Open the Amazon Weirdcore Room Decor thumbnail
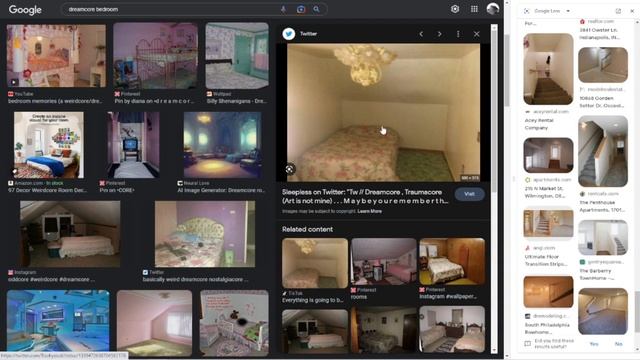640x360 pixels. pos(49,145)
